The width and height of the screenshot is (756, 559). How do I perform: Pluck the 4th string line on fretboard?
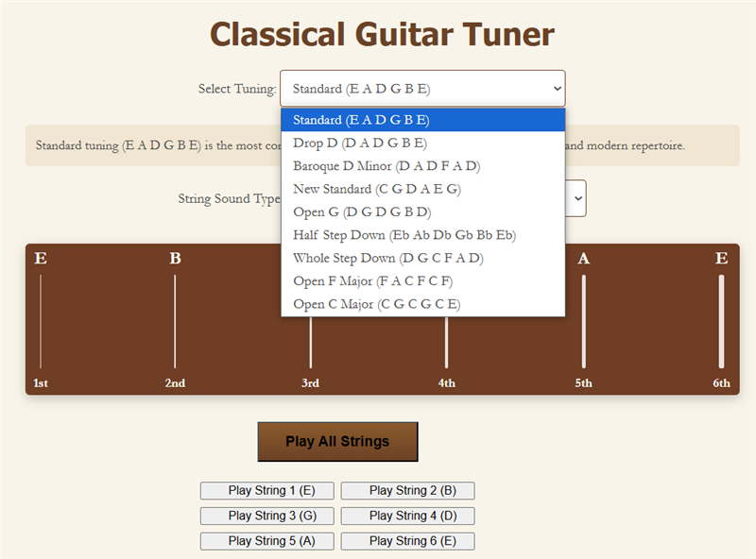tap(446, 342)
